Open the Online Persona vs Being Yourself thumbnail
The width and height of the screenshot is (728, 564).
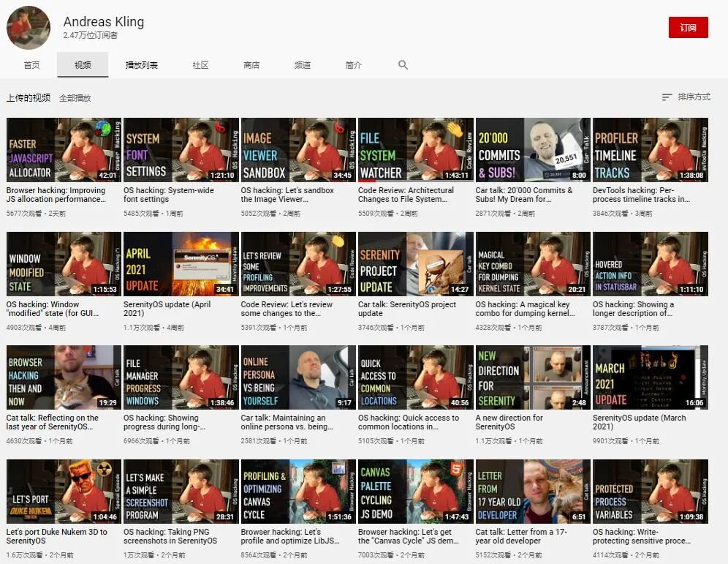pyautogui.click(x=298, y=377)
